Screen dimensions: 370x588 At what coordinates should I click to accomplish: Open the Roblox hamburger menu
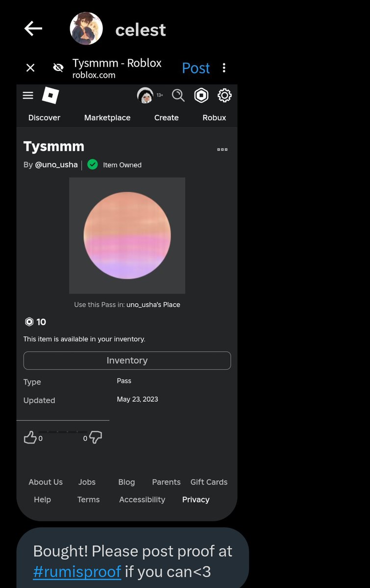tap(28, 95)
